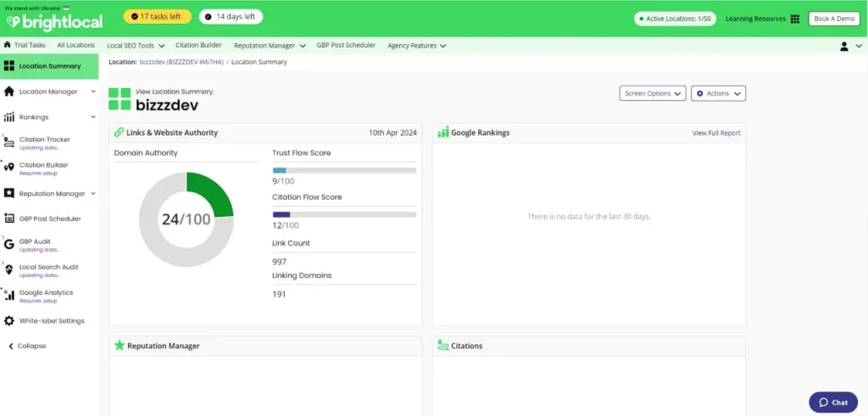This screenshot has width=868, height=416.
Task: Click the Links & Website Authority link icon
Action: point(119,133)
